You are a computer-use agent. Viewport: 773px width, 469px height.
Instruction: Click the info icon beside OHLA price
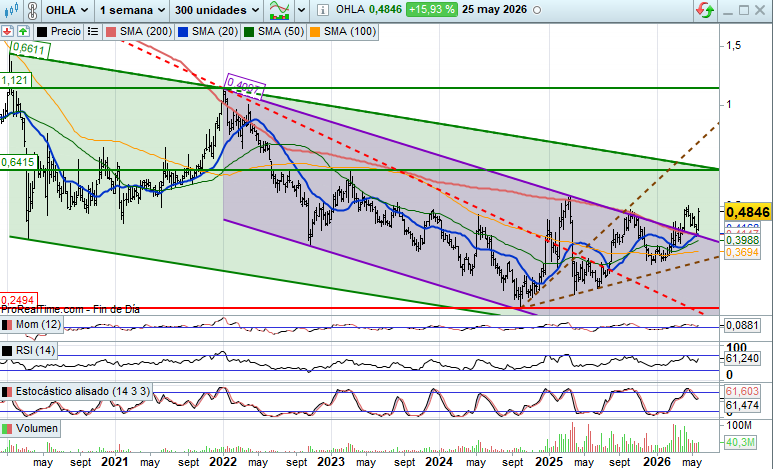click(322, 10)
